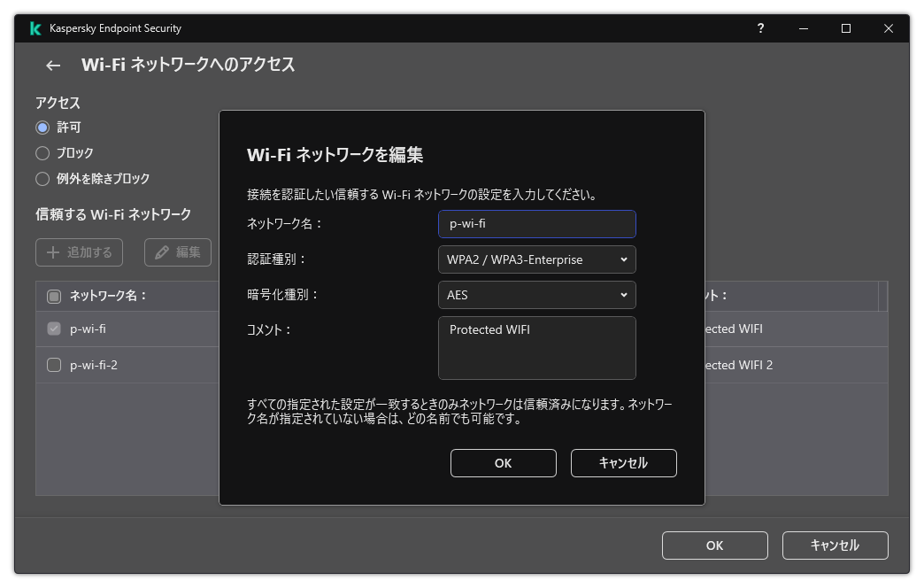This screenshot has height=588, width=924.
Task: Click OK at the bottom of the main window
Action: (x=714, y=545)
